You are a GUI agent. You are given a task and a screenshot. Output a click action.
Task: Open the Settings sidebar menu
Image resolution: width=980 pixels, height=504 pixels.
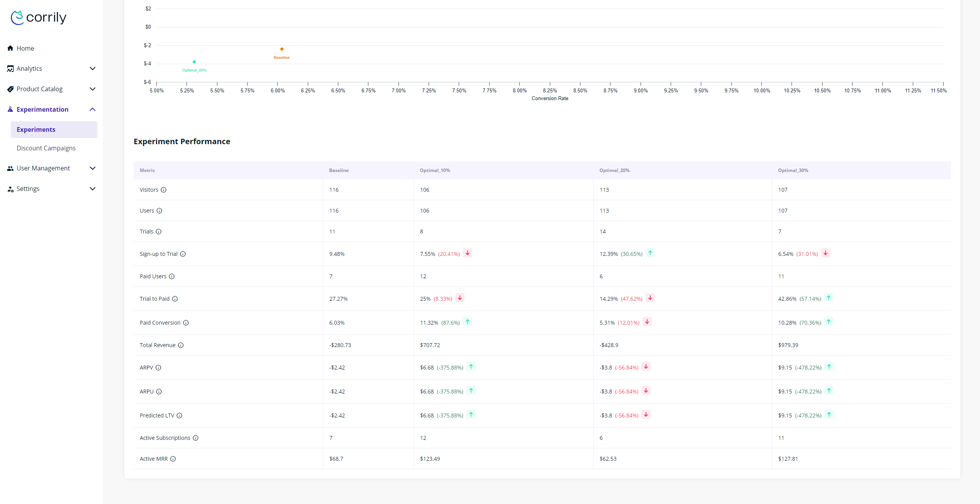pos(28,189)
